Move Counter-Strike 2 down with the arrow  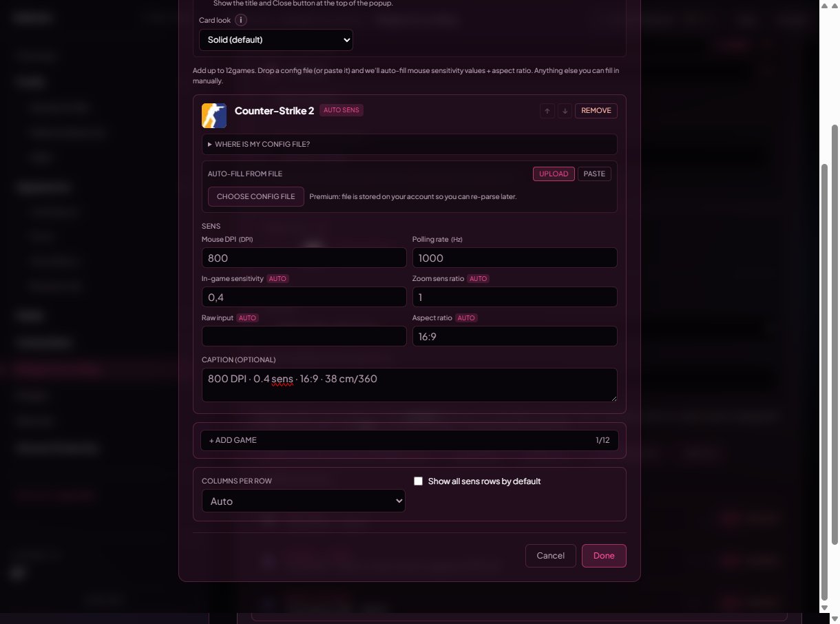click(565, 111)
